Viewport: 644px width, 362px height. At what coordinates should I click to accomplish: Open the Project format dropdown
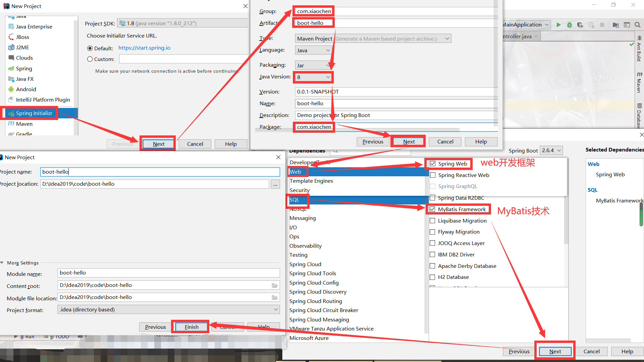[x=169, y=310]
